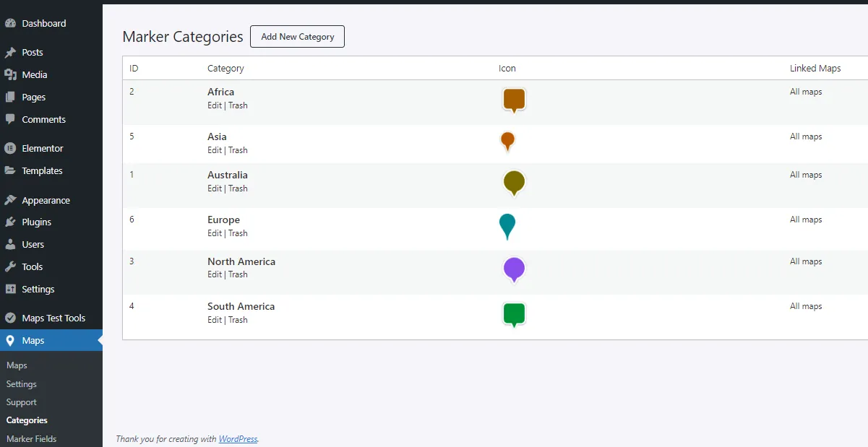Click the Icon column header

pyautogui.click(x=507, y=69)
